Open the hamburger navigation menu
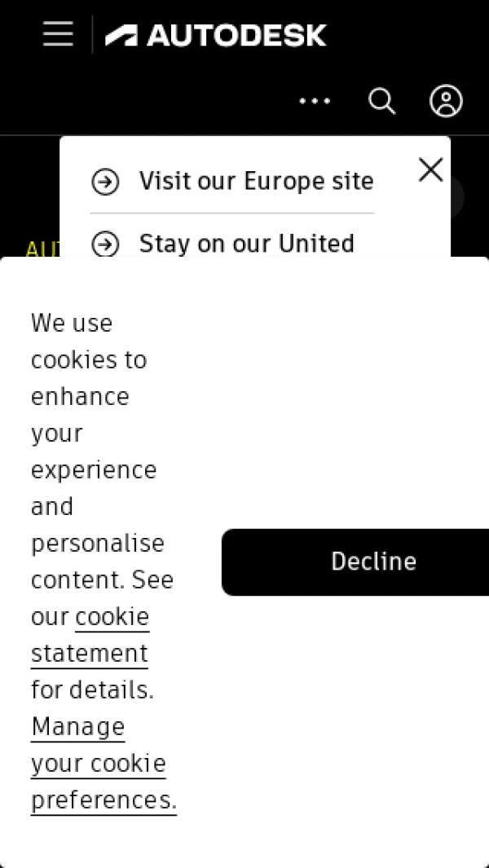 click(58, 34)
